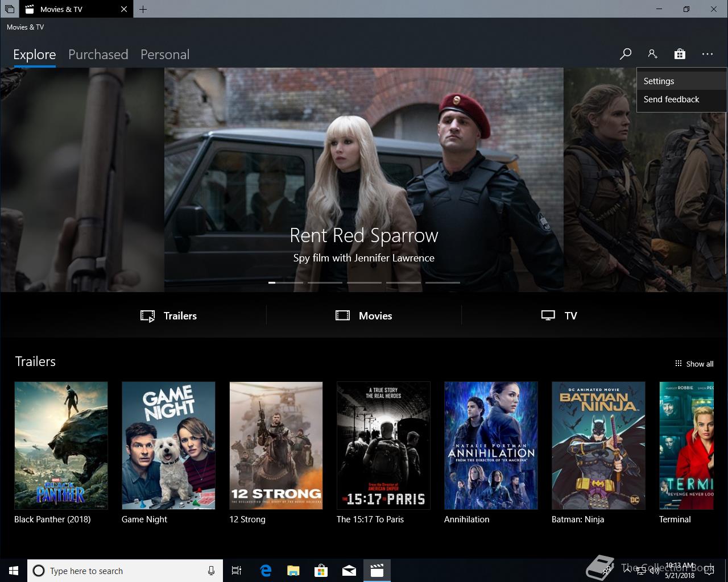Close the Movies & TV tab
Viewport: 728px width, 582px height.
pos(124,9)
